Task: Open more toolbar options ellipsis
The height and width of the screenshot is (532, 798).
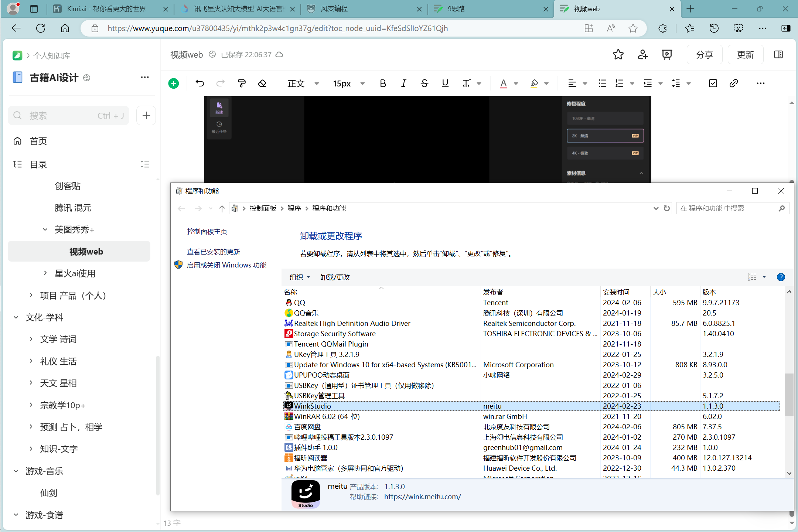Action: [x=760, y=83]
